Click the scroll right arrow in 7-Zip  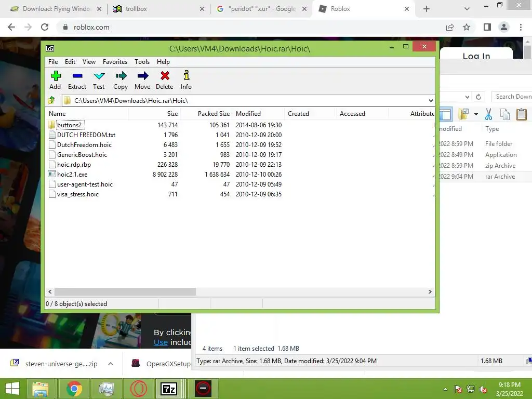430,292
